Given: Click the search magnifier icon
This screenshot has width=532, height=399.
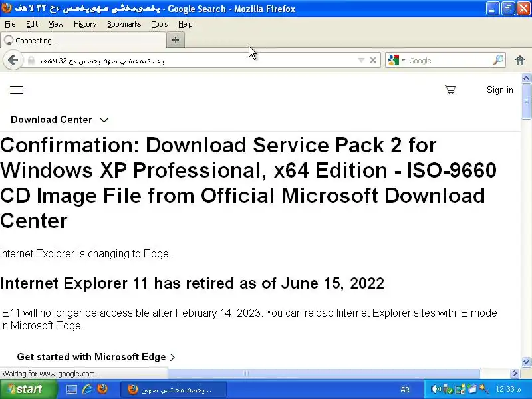Looking at the screenshot, I should [x=498, y=60].
